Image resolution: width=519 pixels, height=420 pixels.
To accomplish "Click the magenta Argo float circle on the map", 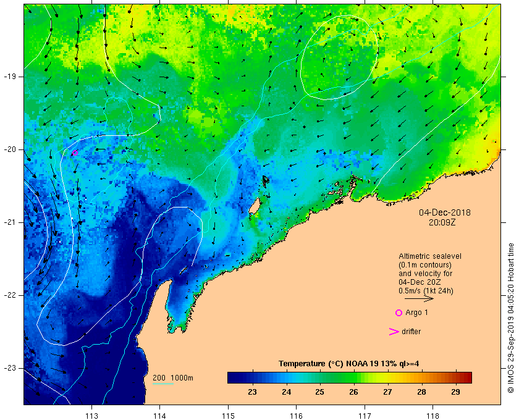I will pos(75,153).
